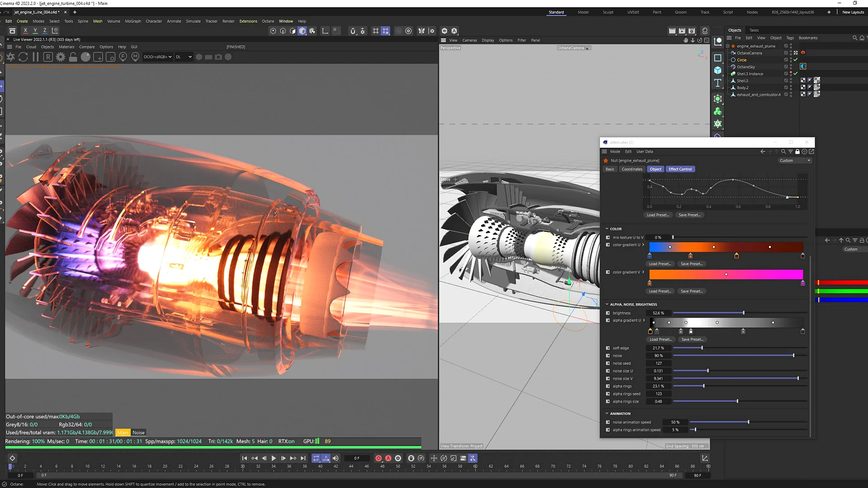Screen dimensions: 868x488
Task: Click Load Preset under color gradient U
Action: click(660, 264)
